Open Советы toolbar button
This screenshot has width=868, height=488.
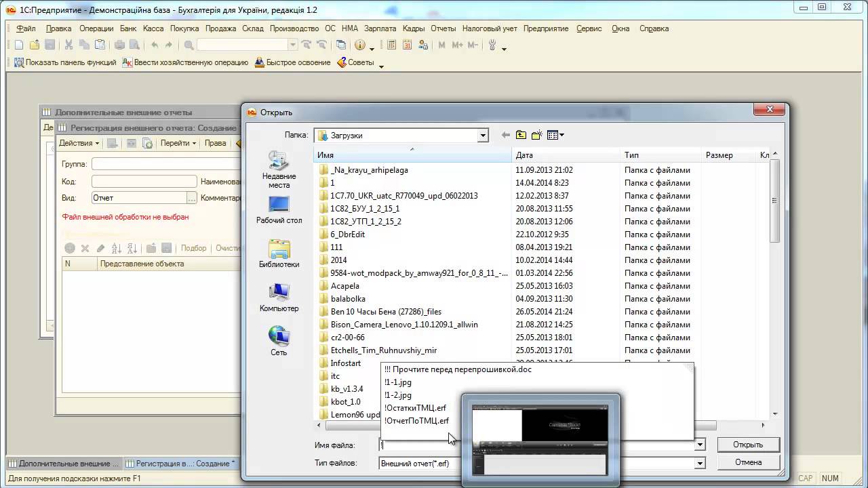pos(355,62)
